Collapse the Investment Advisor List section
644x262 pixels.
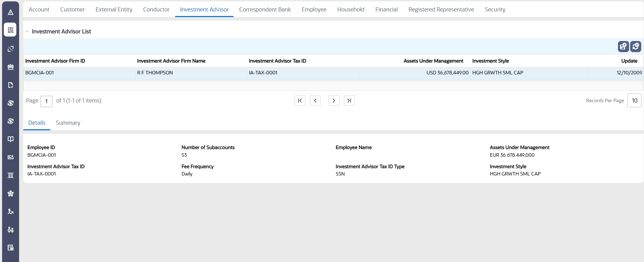27,31
